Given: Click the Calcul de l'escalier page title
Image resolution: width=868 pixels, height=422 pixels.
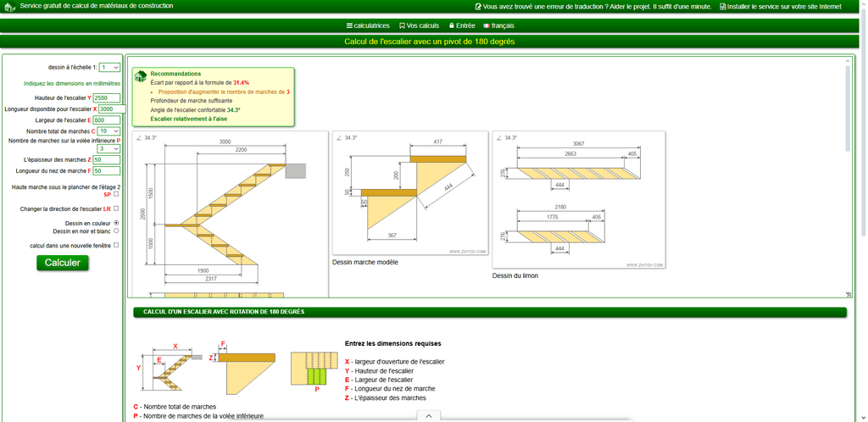Looking at the screenshot, I should pyautogui.click(x=430, y=42).
